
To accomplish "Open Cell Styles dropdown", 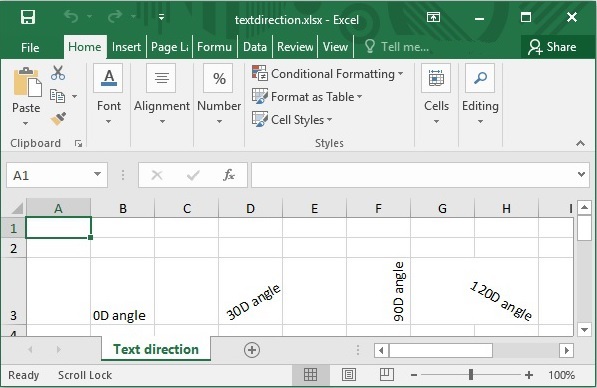I will (292, 120).
